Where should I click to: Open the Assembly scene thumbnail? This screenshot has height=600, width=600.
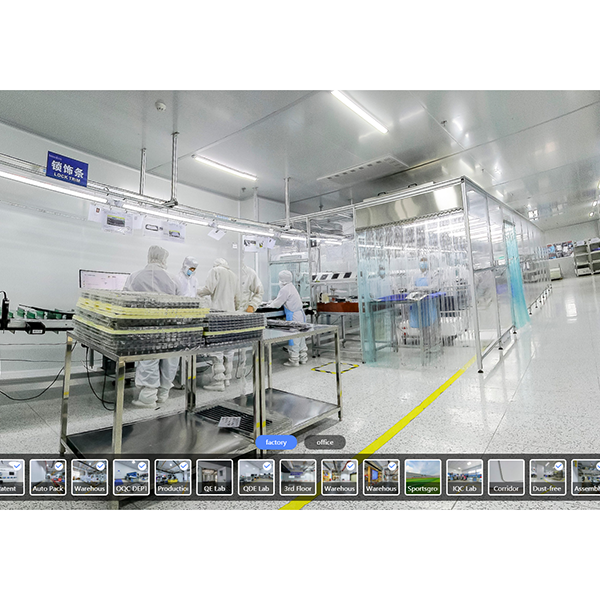[x=586, y=477]
